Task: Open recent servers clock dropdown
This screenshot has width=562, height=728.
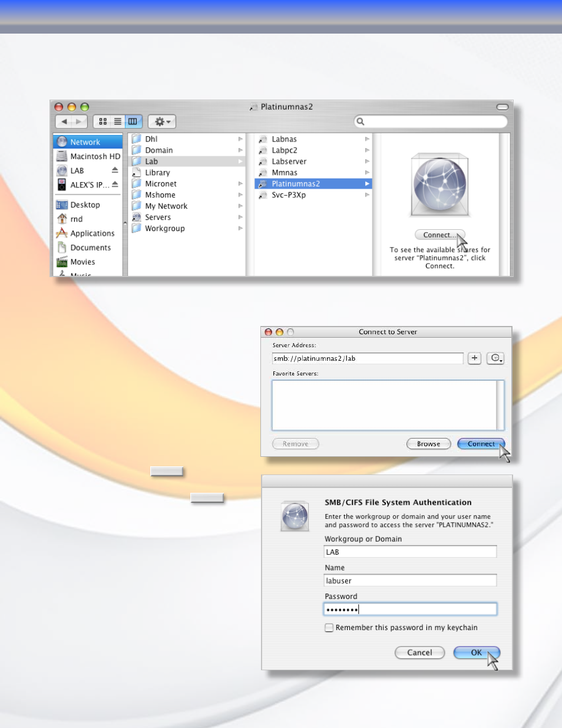Action: (x=495, y=358)
